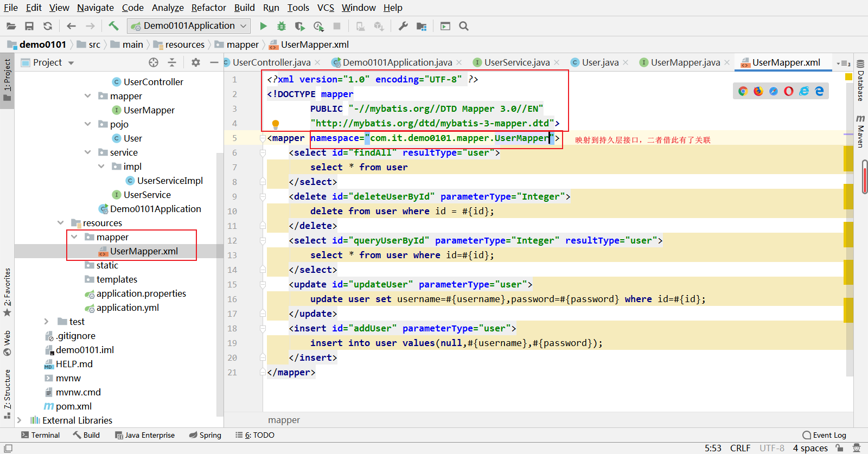Click the yellow intention lightbulb
The height and width of the screenshot is (454, 868).
pos(276,124)
